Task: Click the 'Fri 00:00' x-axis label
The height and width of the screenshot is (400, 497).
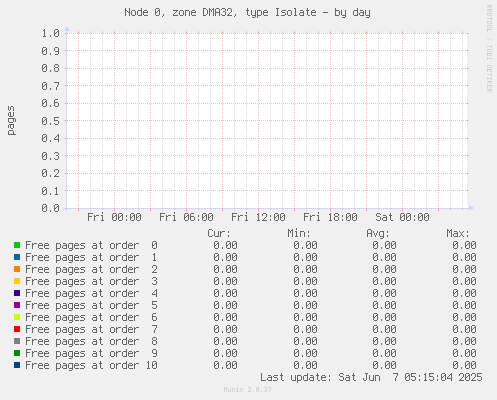Action: (x=114, y=217)
